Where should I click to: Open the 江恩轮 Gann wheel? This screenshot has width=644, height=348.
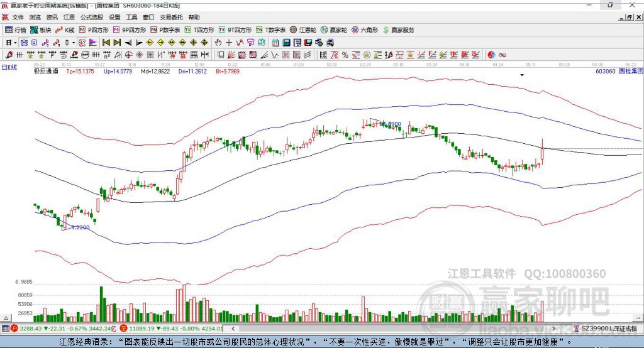coord(303,30)
